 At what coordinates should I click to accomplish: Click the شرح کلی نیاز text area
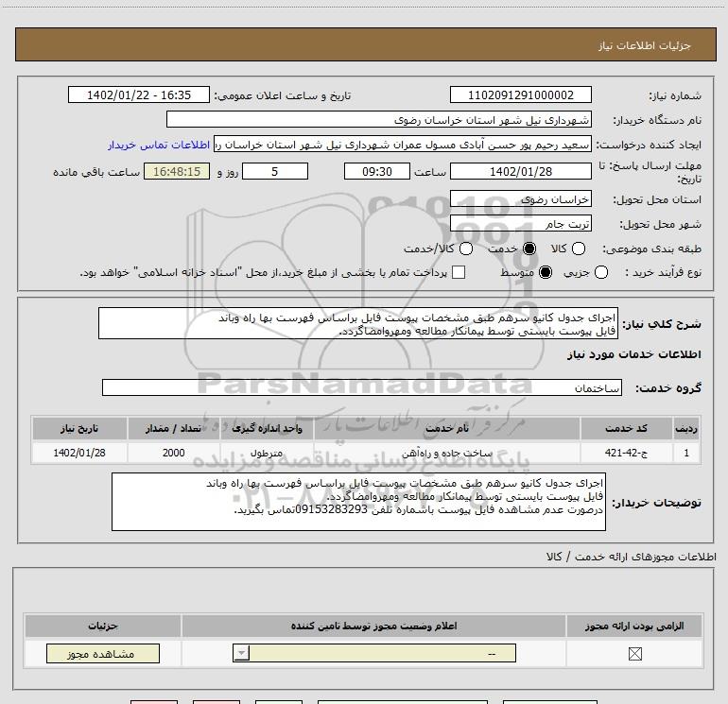358,323
